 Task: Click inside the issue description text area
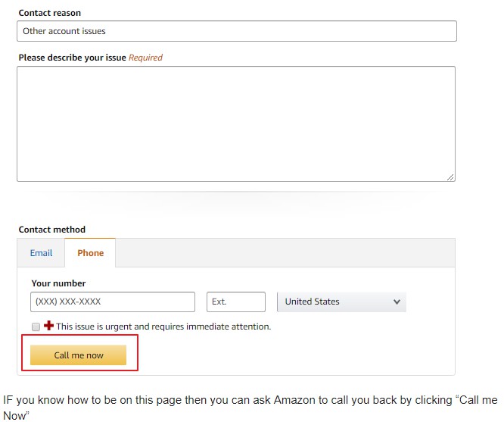click(x=236, y=124)
